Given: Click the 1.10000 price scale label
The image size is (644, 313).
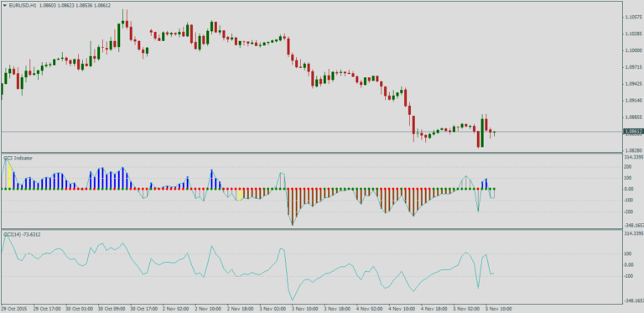Looking at the screenshot, I should point(634,50).
